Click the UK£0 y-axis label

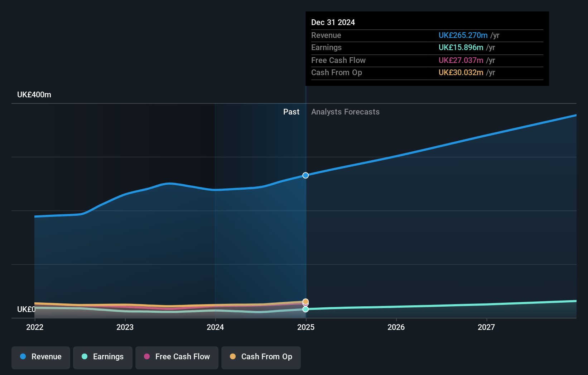coord(26,310)
